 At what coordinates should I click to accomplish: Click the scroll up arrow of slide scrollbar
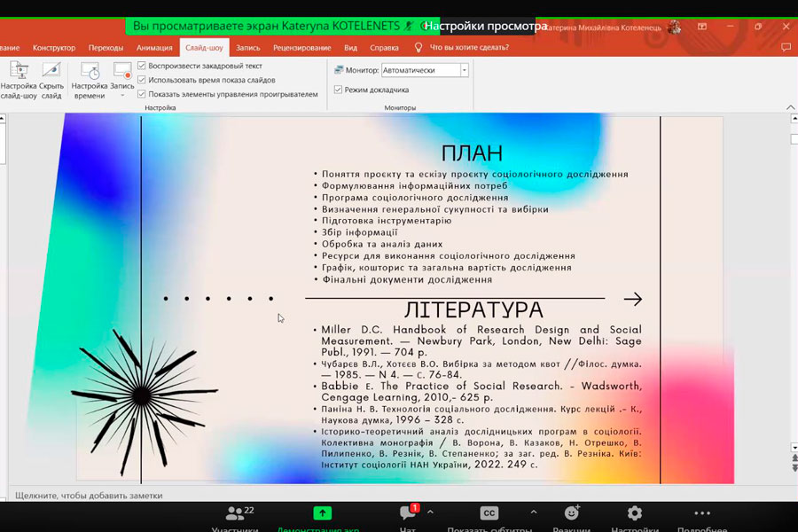[794, 119]
